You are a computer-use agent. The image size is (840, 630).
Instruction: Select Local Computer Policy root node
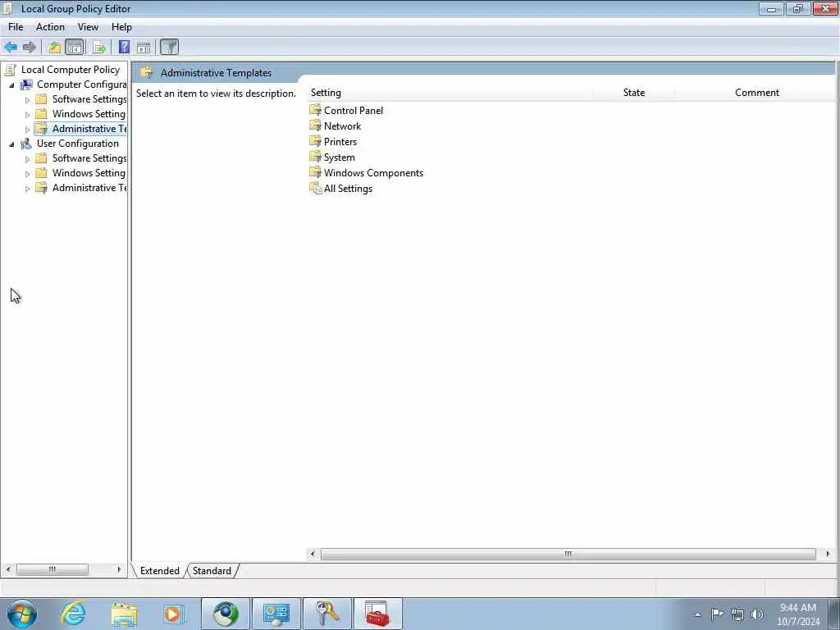pos(71,70)
